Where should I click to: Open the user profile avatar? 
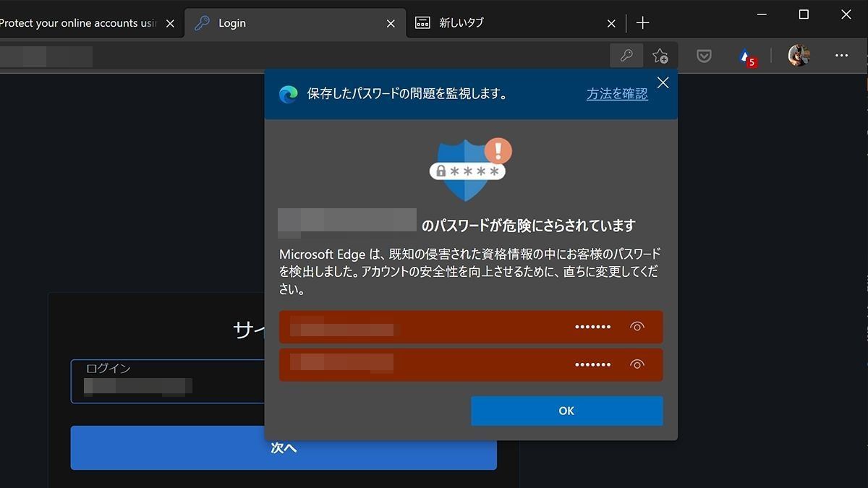[x=799, y=56]
